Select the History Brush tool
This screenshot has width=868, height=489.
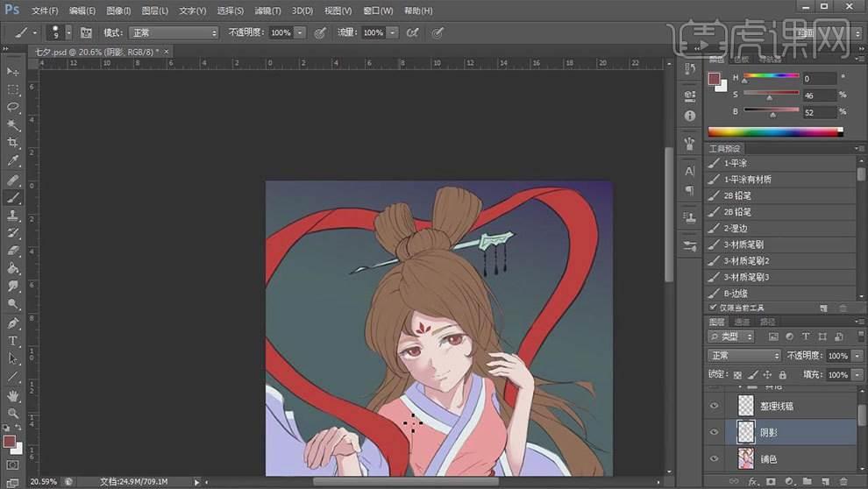coord(13,233)
